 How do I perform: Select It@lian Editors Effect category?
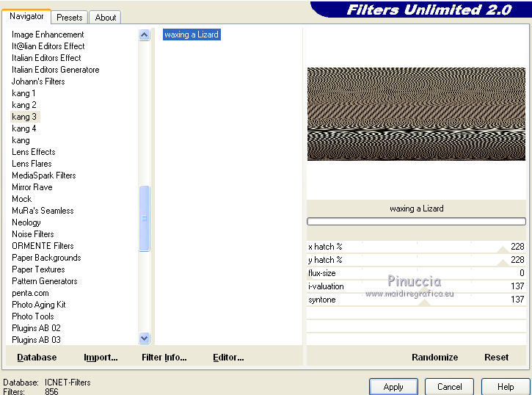point(48,46)
